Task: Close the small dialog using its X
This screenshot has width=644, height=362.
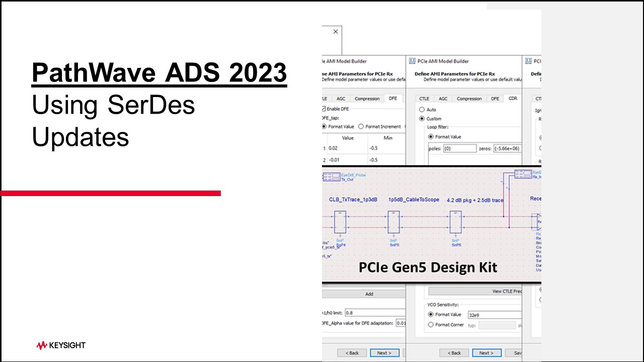Action: coord(336,32)
